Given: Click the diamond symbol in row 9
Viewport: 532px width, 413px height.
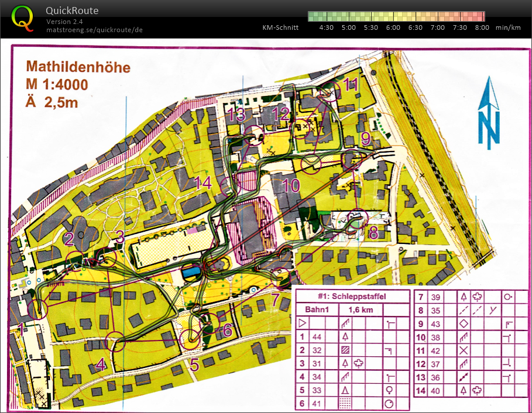Looking at the screenshot, I should [x=464, y=323].
